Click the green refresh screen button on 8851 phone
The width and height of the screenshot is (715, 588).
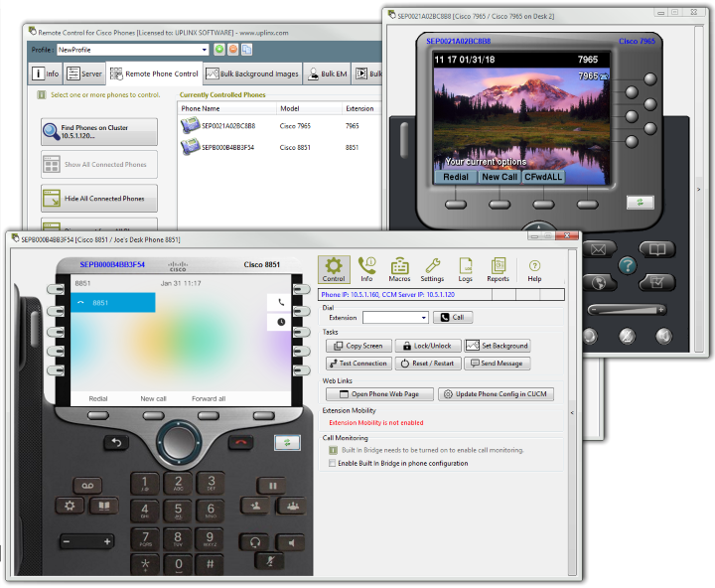tap(287, 442)
